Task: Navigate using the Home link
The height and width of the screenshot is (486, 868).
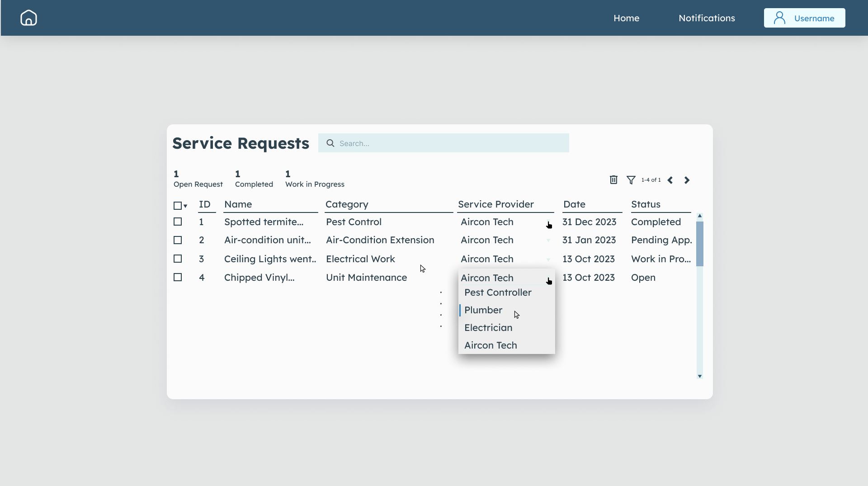Action: point(626,18)
